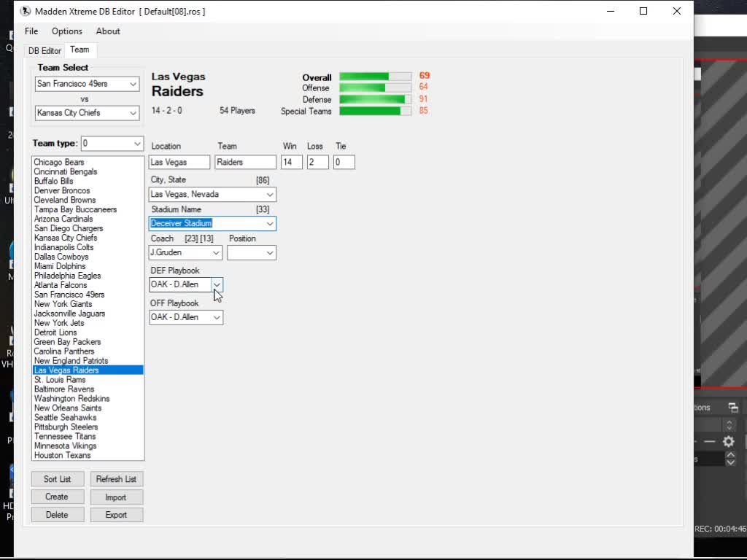This screenshot has height=560, width=747.
Task: Select Washington Redskins in team list
Action: [x=88, y=399]
